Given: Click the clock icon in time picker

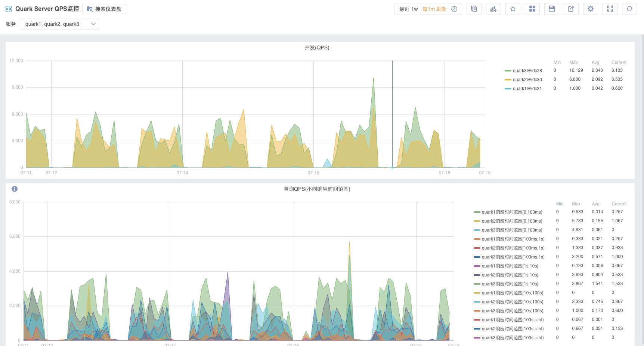Looking at the screenshot, I should pyautogui.click(x=454, y=9).
